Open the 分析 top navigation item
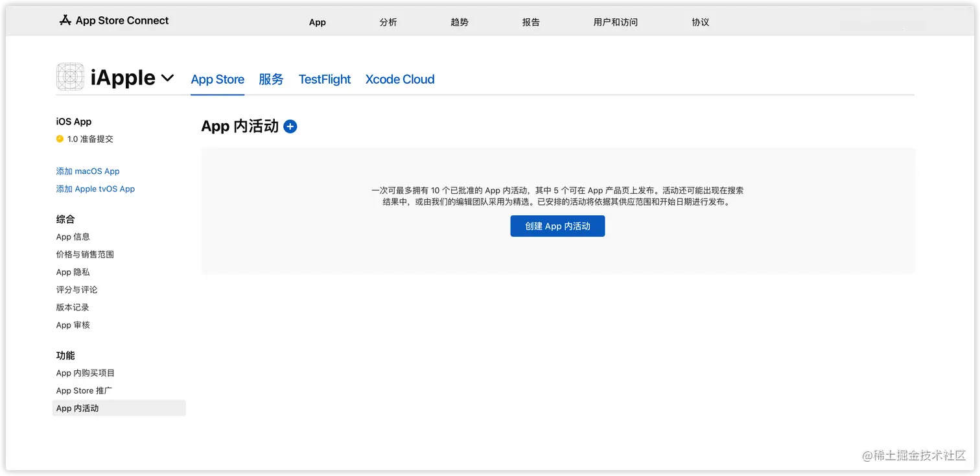The height and width of the screenshot is (476, 980). (388, 22)
